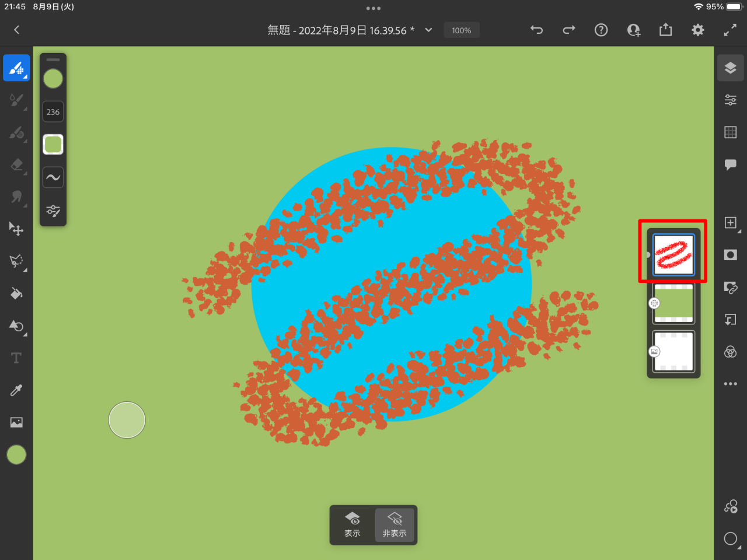Open the document title dropdown
The height and width of the screenshot is (560, 747).
pos(428,30)
